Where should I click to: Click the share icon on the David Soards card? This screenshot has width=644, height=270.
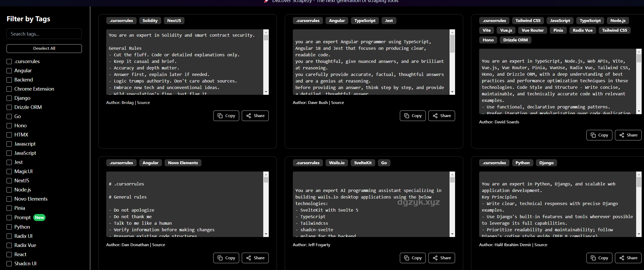(x=622, y=135)
